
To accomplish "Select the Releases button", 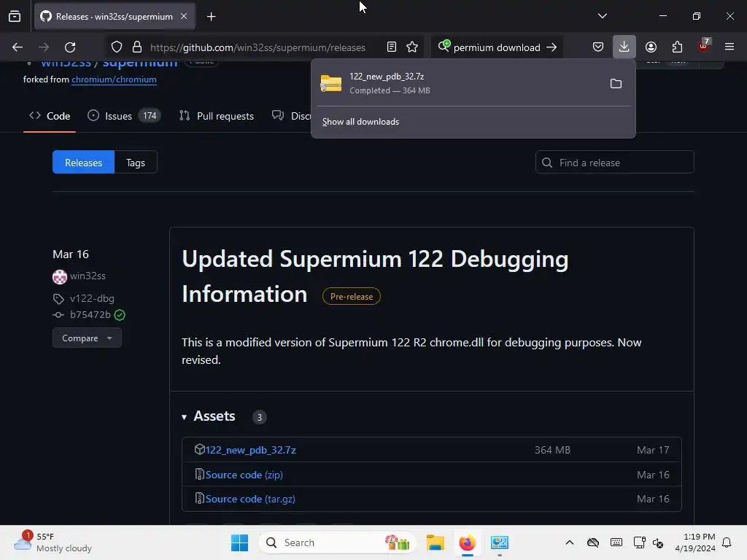I will [83, 163].
